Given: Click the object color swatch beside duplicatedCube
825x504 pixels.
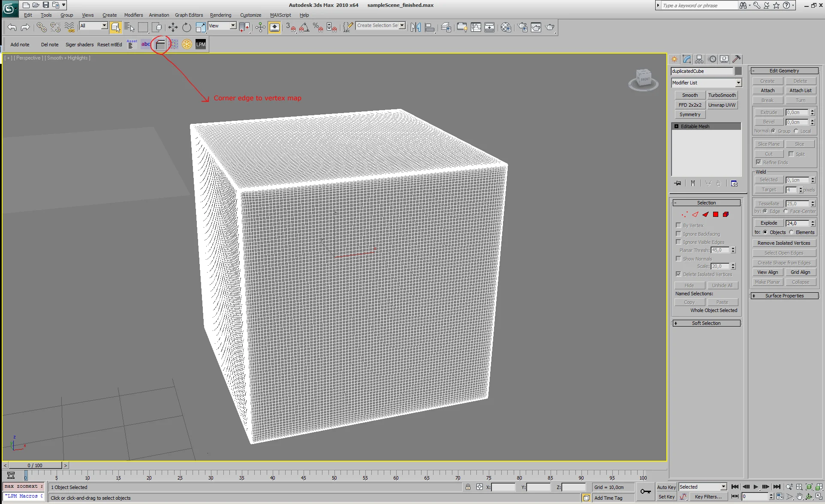Looking at the screenshot, I should click(738, 71).
